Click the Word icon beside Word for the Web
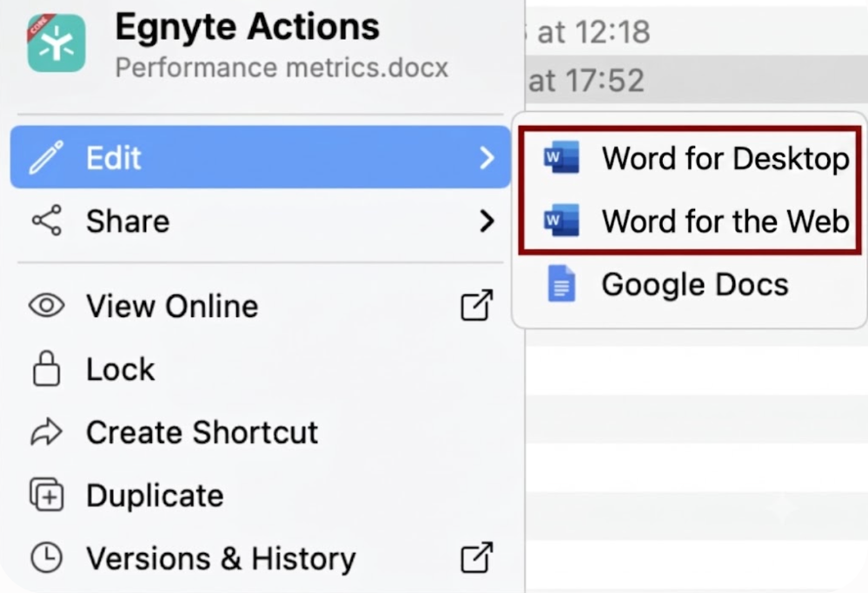Viewport: 868px width, 593px height. coord(561,221)
